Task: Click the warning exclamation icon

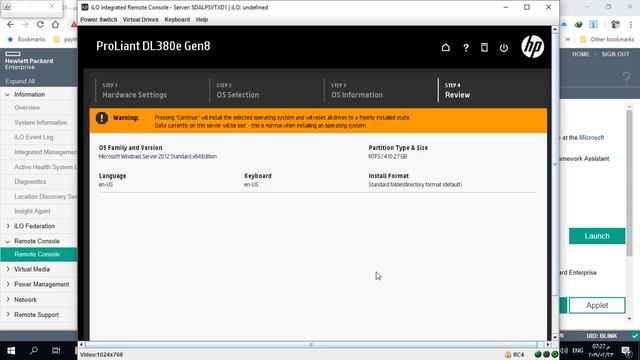Action: click(102, 118)
